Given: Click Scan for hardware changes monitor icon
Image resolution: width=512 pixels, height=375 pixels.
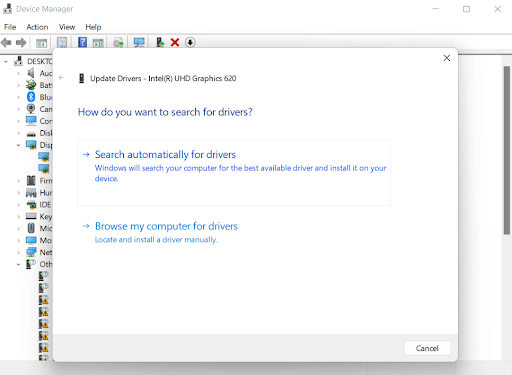Looking at the screenshot, I should (x=139, y=42).
